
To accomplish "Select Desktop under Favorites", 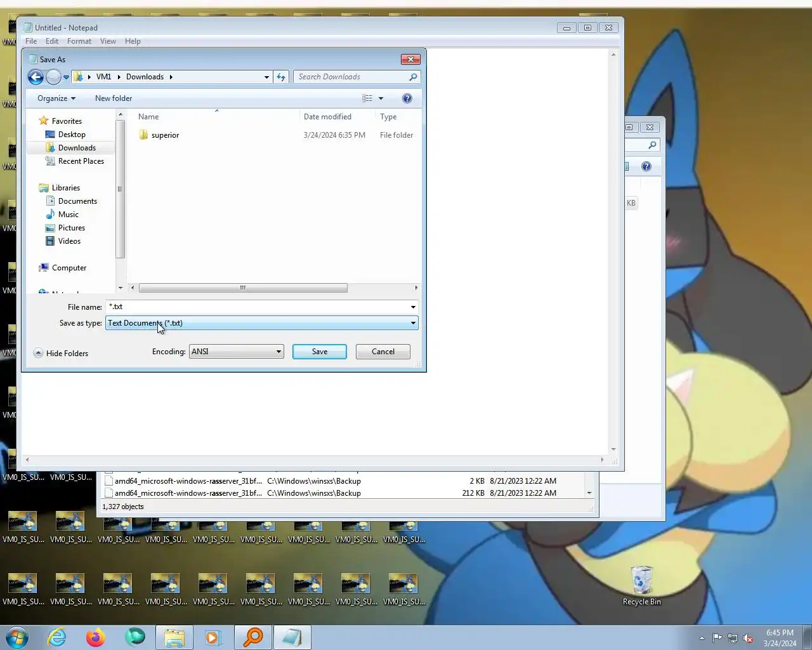I will click(72, 135).
